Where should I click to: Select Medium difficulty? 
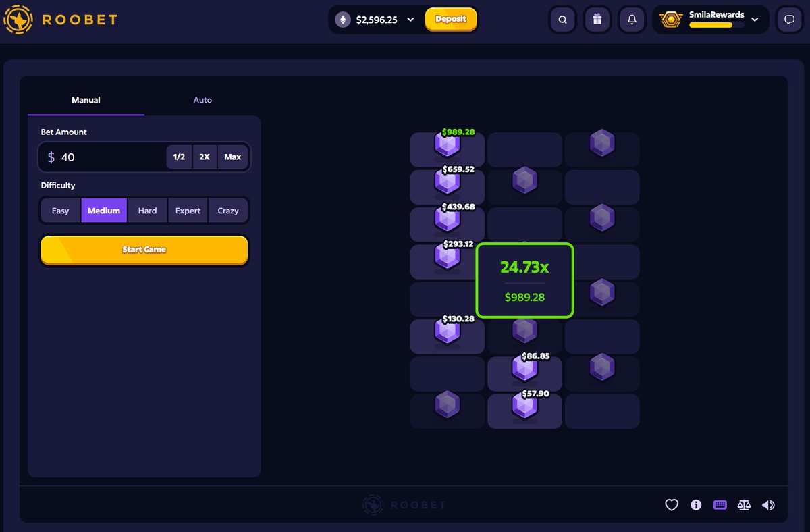[x=104, y=211]
